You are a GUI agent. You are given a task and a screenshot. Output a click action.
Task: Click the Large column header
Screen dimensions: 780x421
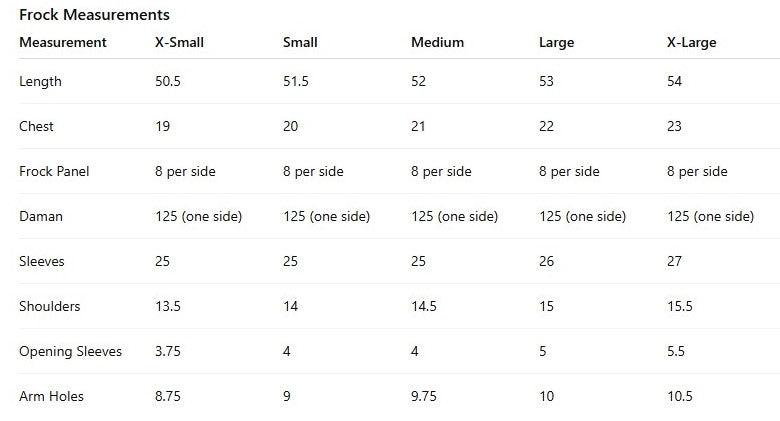click(556, 43)
